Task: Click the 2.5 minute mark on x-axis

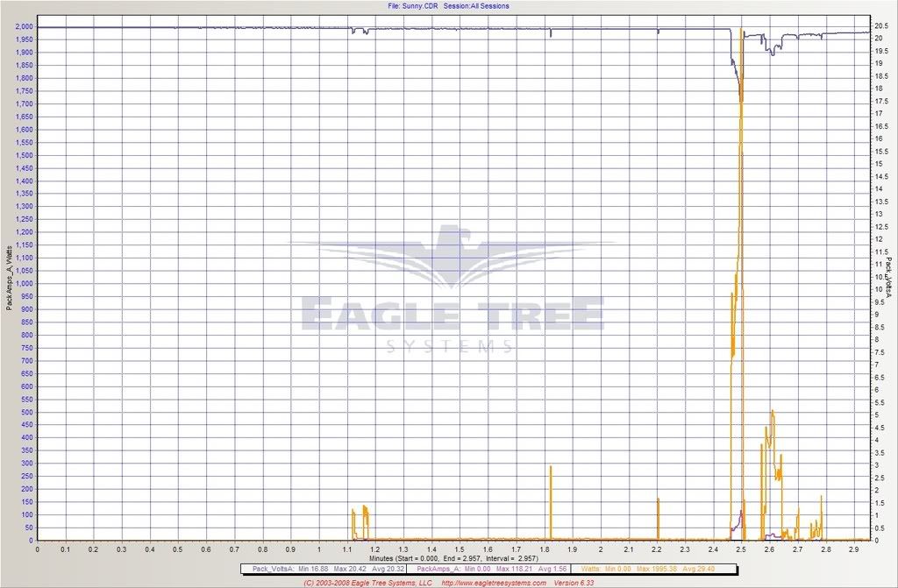Action: coord(741,549)
